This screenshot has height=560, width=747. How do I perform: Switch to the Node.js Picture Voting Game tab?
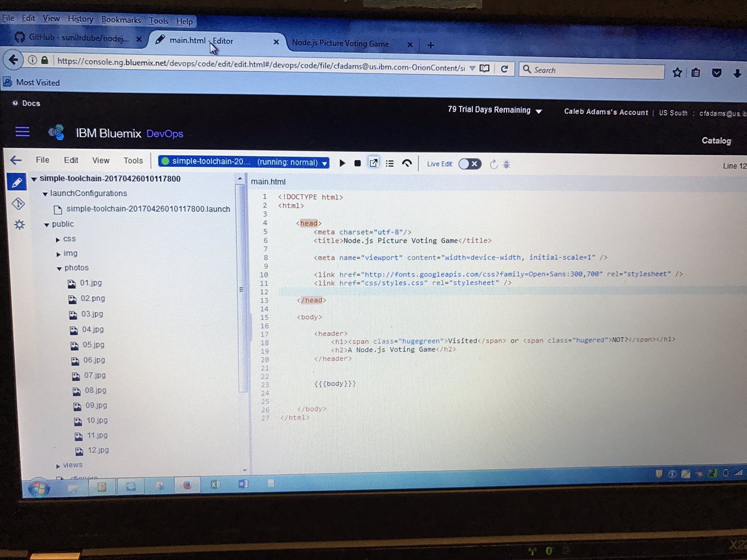click(341, 44)
